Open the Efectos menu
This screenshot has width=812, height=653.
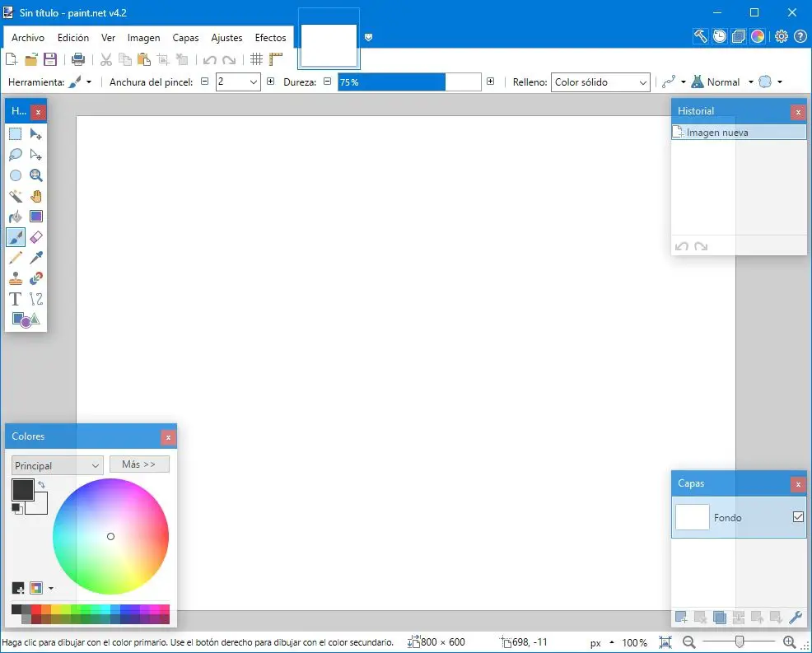pyautogui.click(x=270, y=37)
